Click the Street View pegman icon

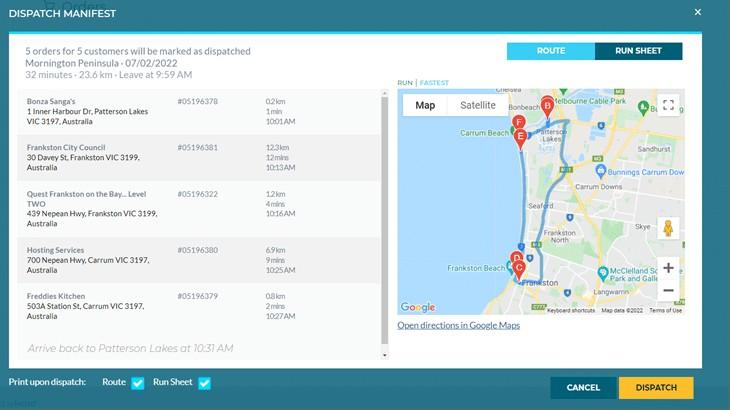[668, 228]
